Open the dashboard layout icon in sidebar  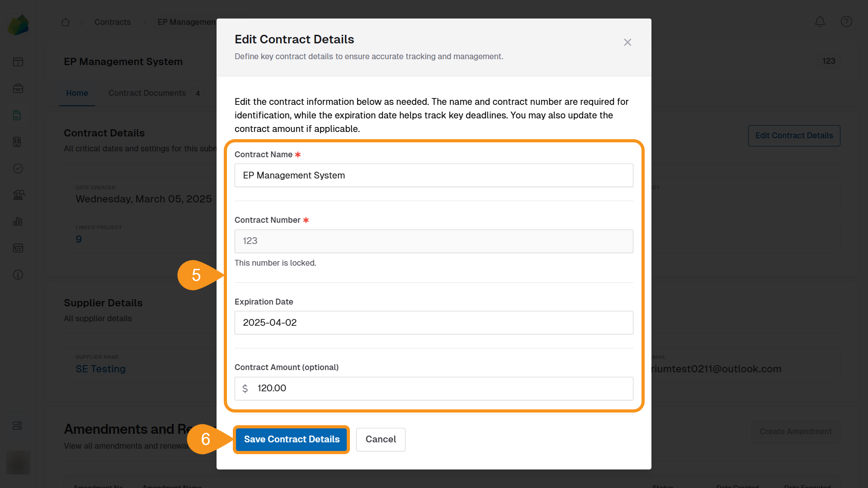(x=18, y=62)
